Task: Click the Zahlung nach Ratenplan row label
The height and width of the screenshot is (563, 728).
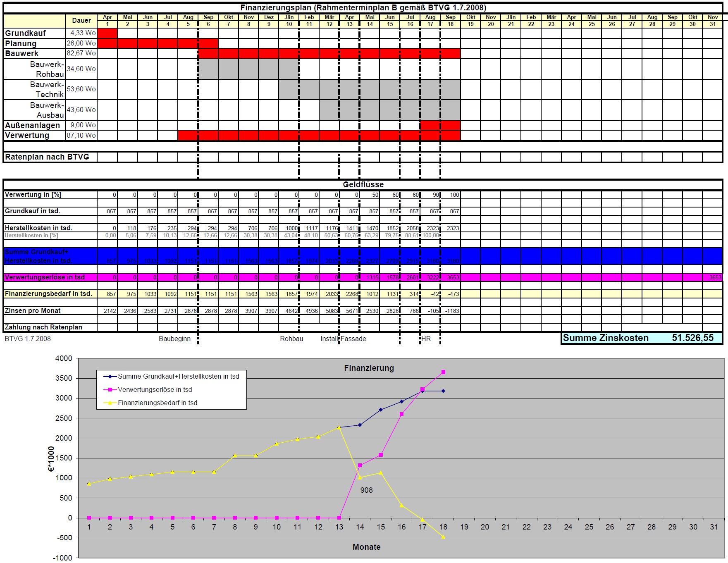Action: click(43, 327)
